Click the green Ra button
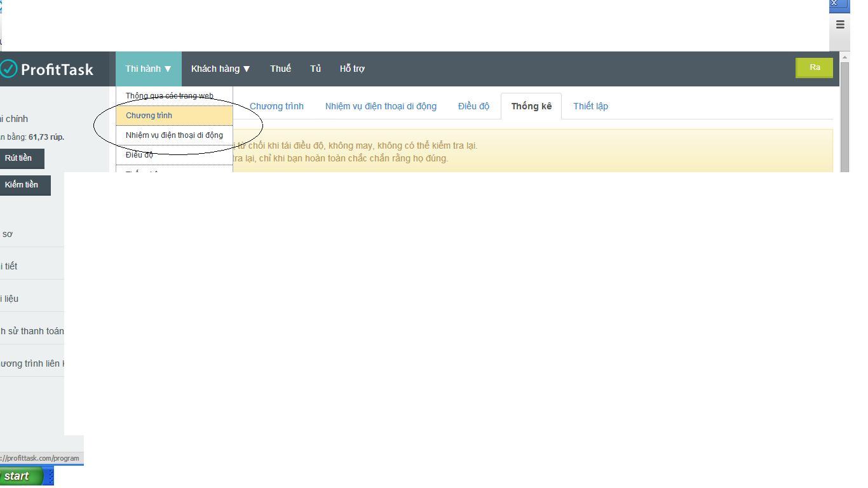The height and width of the screenshot is (488, 868). [815, 68]
